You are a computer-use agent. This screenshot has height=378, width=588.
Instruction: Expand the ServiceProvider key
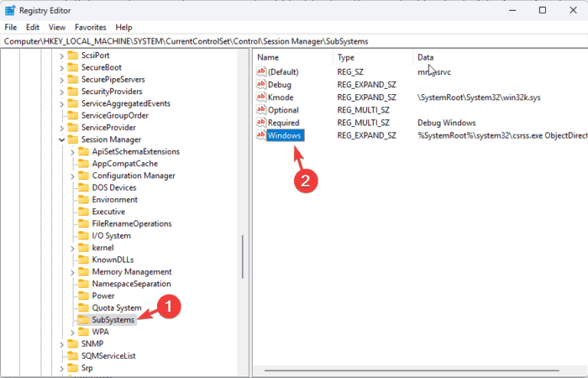click(62, 128)
